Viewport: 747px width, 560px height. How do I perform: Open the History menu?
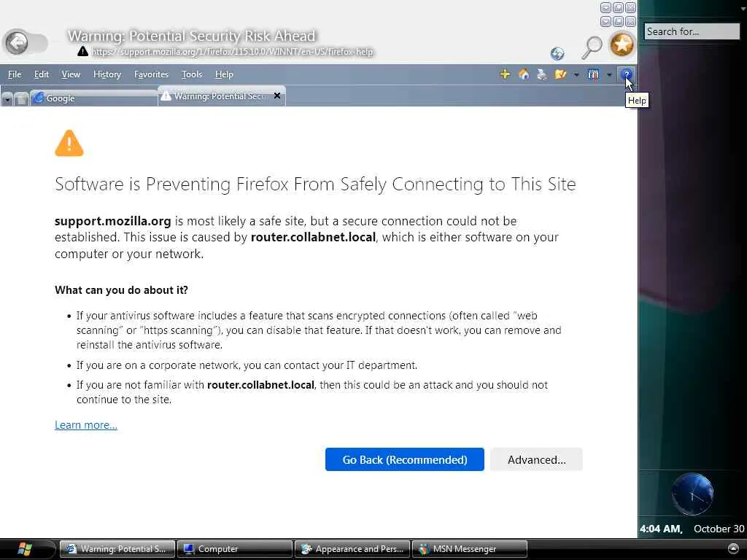(x=107, y=74)
